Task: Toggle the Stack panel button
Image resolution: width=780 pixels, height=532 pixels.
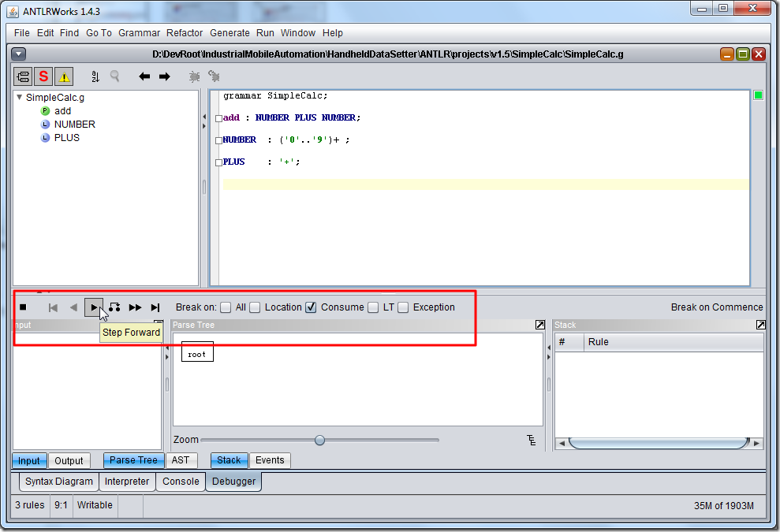Action: pos(229,460)
